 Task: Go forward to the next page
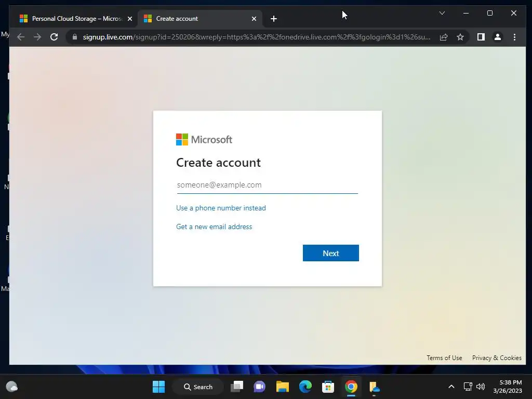(x=37, y=37)
